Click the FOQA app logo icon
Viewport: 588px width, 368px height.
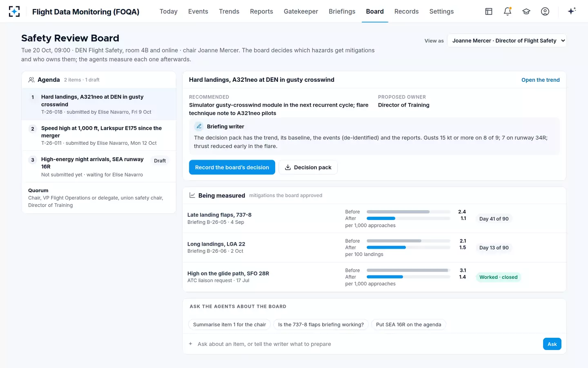14,11
